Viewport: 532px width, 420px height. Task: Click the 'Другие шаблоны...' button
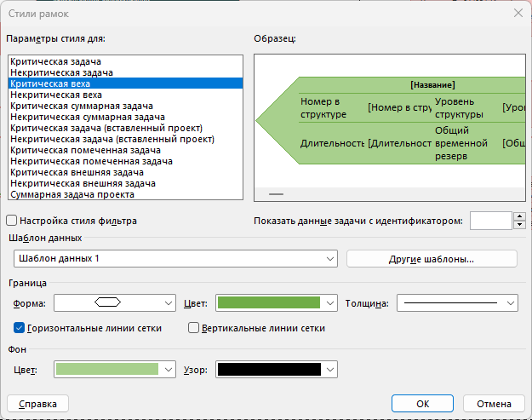(432, 259)
